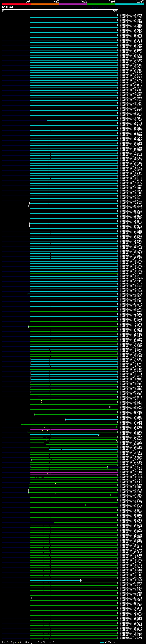Select the UniRef100_B8Y688 entry
Image resolution: width=146 pixels, height=644 pixels.
[x=131, y=65]
